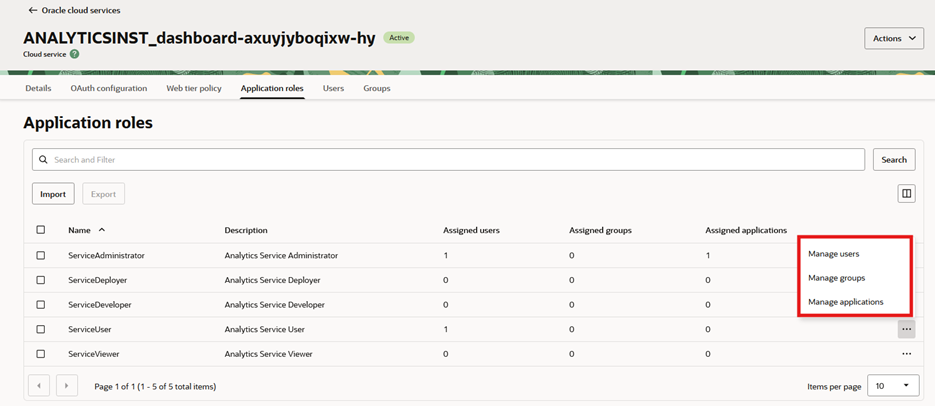Go back to Oracle cloud services
935x406 pixels.
(x=74, y=10)
